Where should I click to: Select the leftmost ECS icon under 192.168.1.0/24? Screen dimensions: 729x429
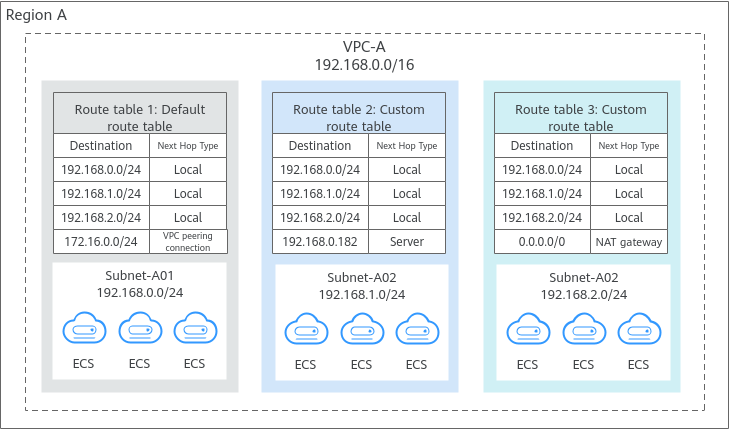[306, 329]
